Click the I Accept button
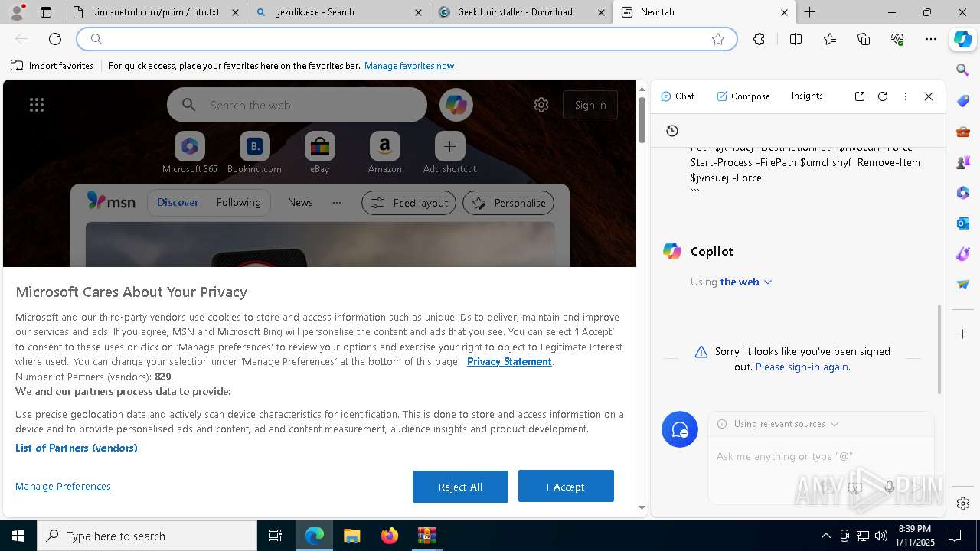This screenshot has height=551, width=980. tap(566, 487)
